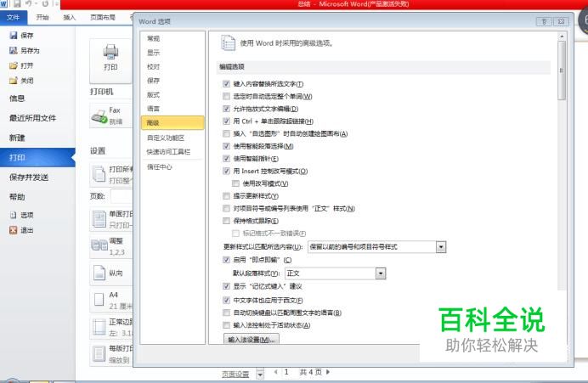Enable 提示更新样式(Y) checkbox
The width and height of the screenshot is (588, 383).
226,195
